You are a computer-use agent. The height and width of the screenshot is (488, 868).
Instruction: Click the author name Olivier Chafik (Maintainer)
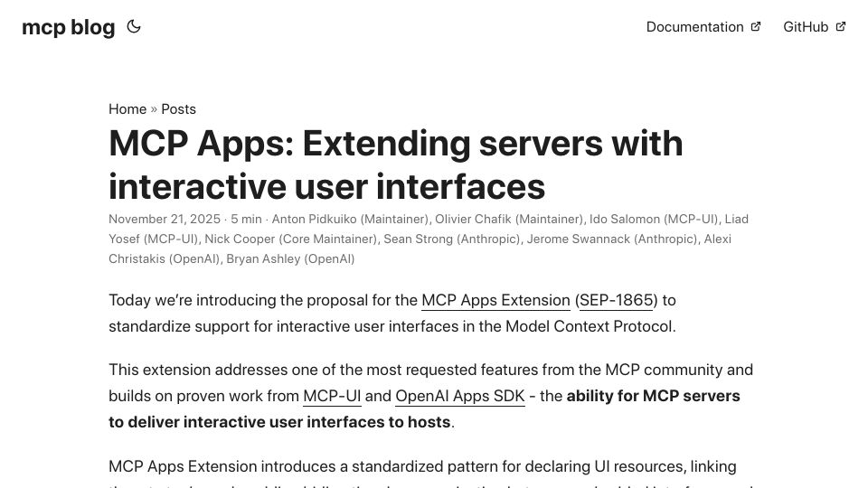(x=509, y=219)
